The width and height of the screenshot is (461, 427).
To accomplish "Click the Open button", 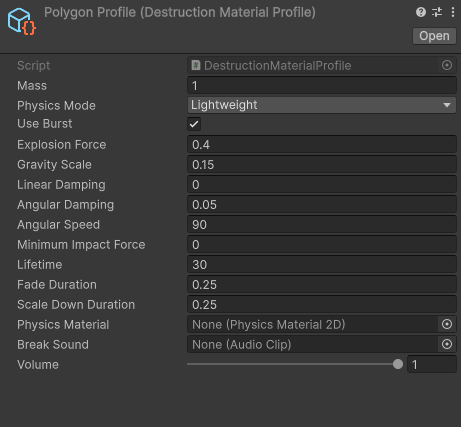I will click(434, 36).
